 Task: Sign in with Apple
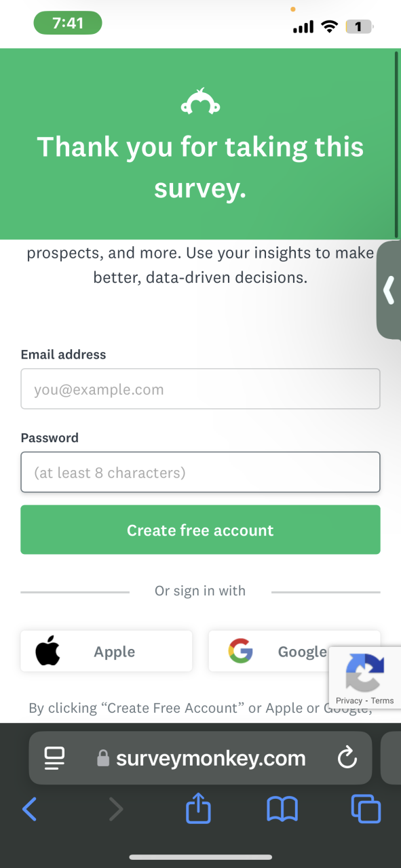pos(107,651)
